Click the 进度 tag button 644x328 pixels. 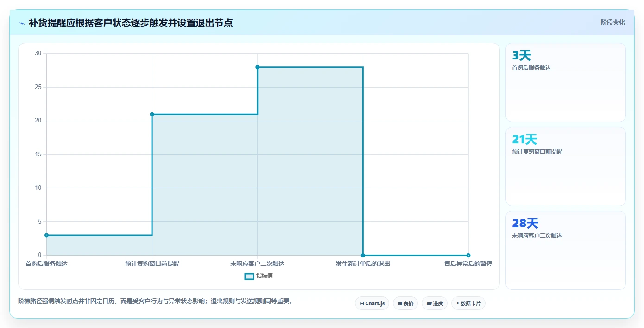coord(435,303)
